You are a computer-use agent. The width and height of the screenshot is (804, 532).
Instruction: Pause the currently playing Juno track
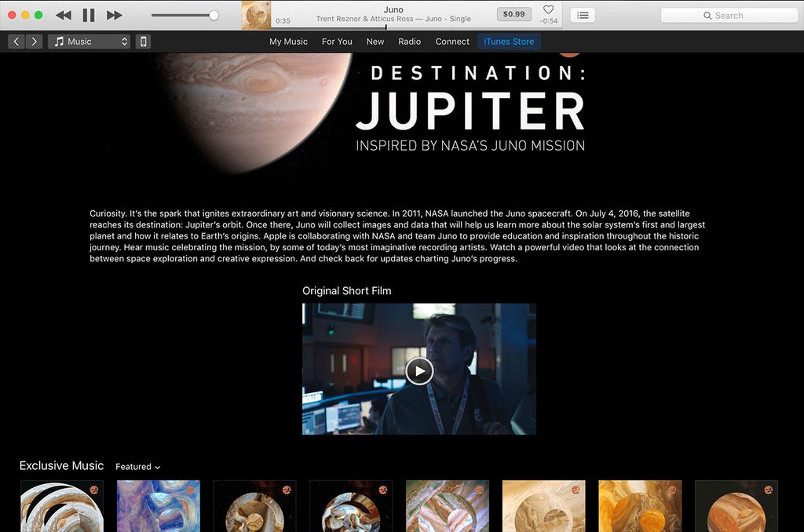point(88,14)
